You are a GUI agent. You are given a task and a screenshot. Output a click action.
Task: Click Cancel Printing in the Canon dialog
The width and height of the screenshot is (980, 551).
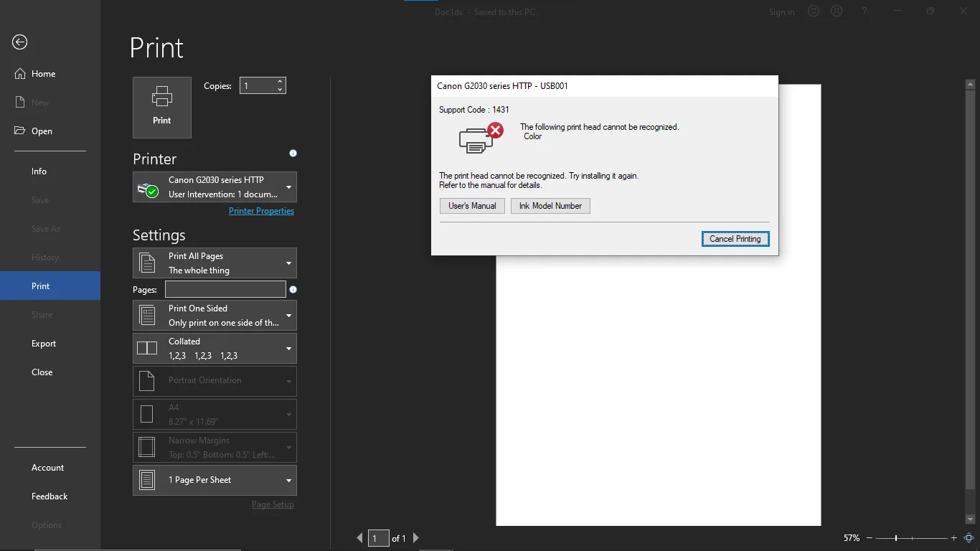point(735,239)
